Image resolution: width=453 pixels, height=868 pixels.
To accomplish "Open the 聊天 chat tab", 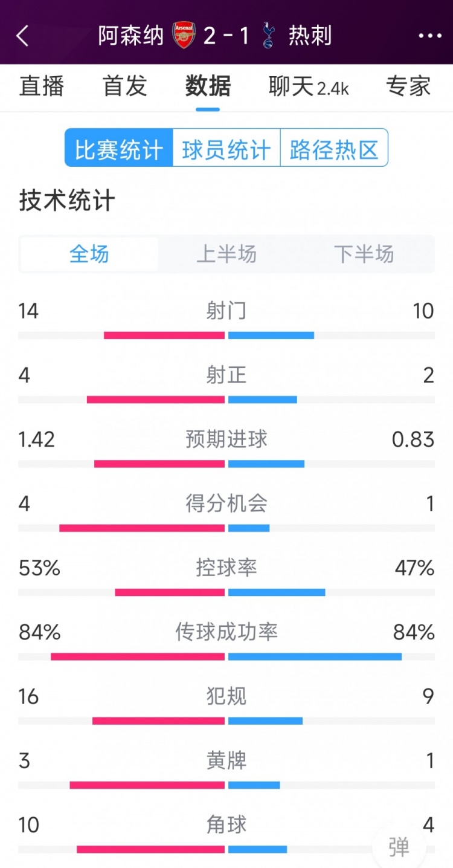I will click(309, 87).
